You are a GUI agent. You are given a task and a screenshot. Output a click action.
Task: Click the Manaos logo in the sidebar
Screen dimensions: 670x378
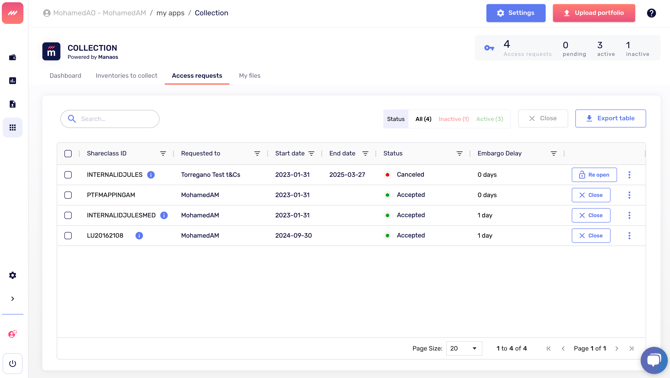(12, 13)
